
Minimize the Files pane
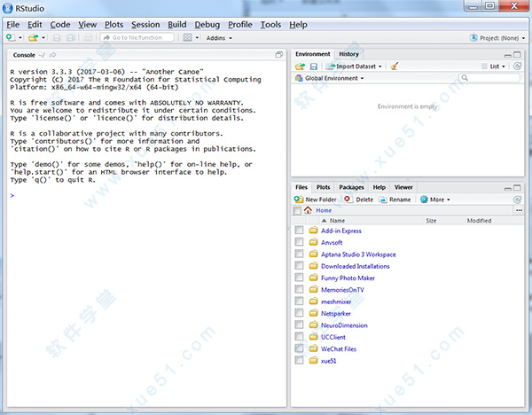pyautogui.click(x=507, y=189)
